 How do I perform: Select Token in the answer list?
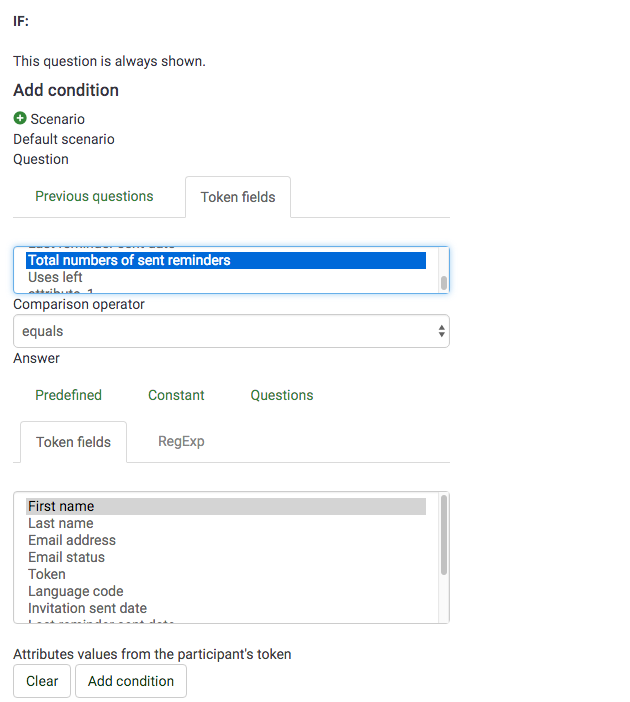pos(47,574)
